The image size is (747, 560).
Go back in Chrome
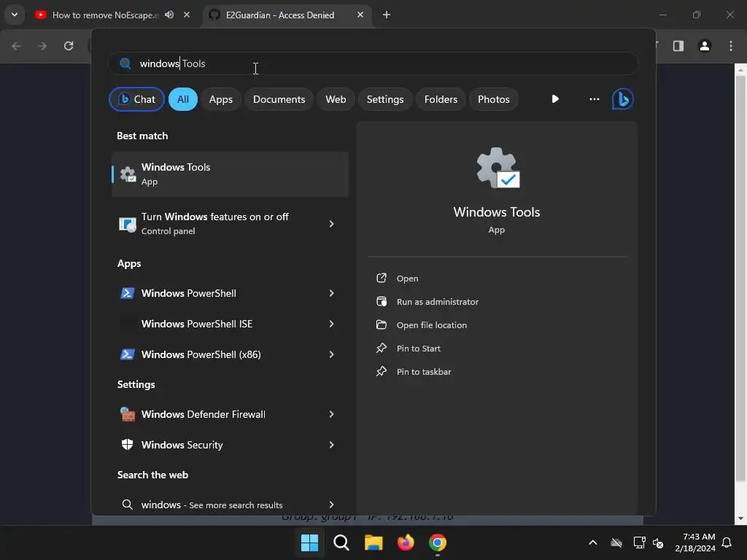pos(16,46)
